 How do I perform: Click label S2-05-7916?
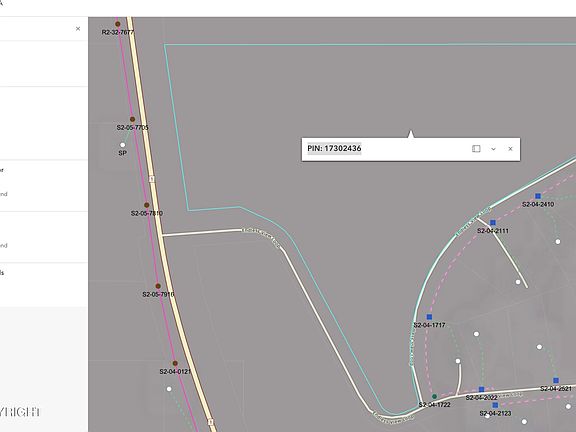tap(158, 294)
